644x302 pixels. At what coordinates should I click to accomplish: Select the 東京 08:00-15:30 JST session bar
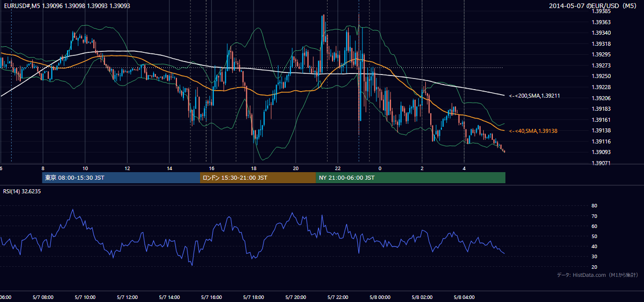click(121, 178)
